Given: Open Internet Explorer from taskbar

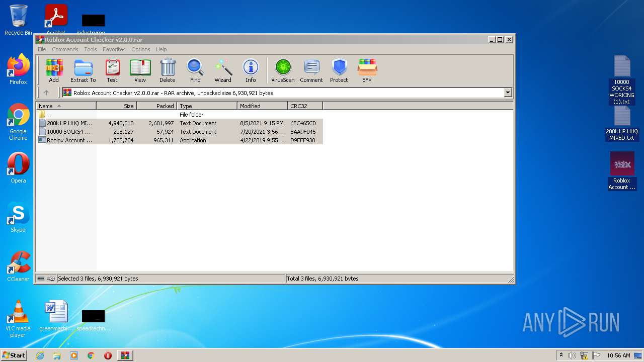Looking at the screenshot, I should click(40, 355).
